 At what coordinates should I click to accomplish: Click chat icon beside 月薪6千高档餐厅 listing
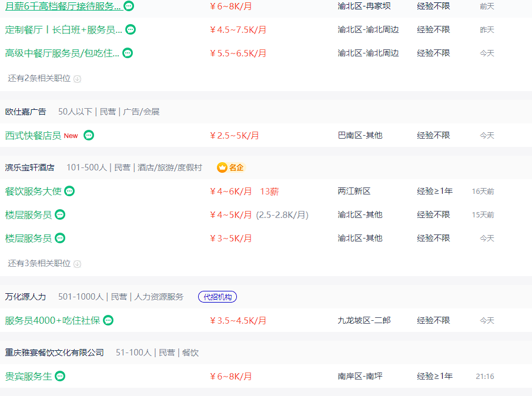click(x=129, y=6)
